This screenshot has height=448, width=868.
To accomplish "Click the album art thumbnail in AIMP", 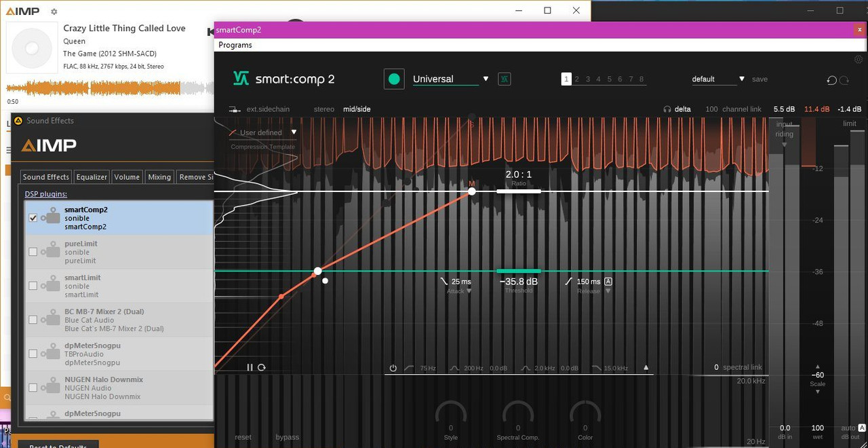I will 32,48.
